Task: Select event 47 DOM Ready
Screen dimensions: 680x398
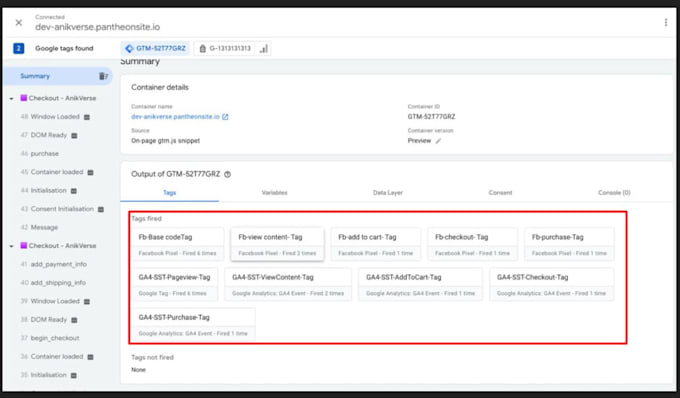Action: [43, 135]
